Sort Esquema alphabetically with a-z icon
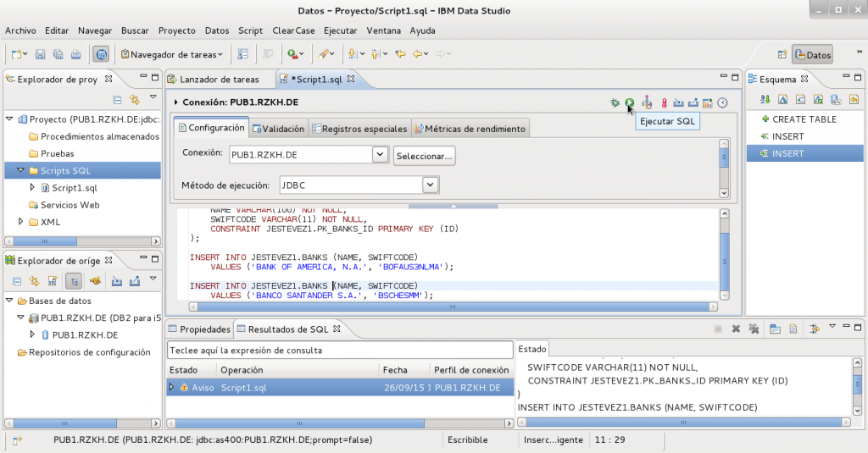The height and width of the screenshot is (453, 868). click(765, 100)
